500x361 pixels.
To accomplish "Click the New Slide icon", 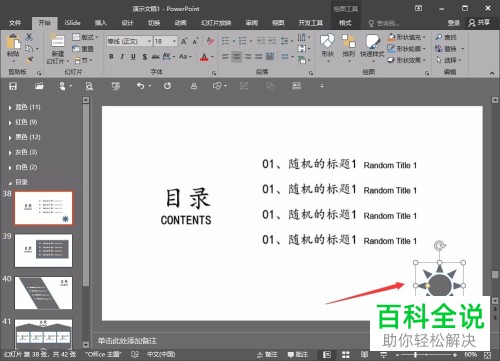I will [57, 41].
